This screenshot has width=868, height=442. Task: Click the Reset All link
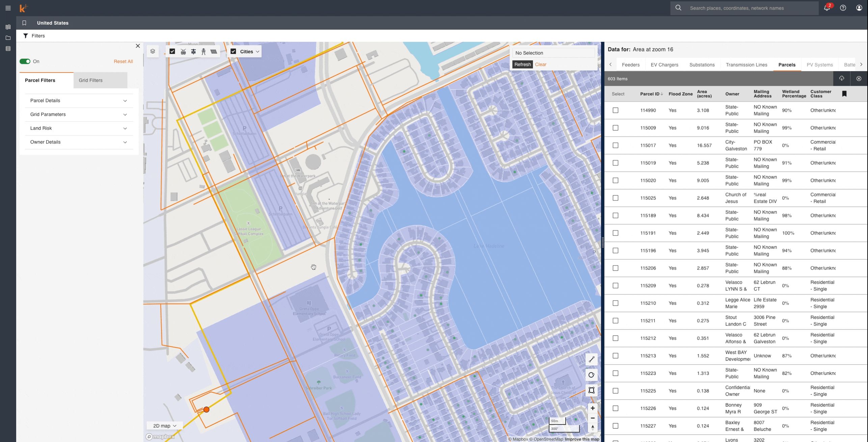click(x=123, y=61)
